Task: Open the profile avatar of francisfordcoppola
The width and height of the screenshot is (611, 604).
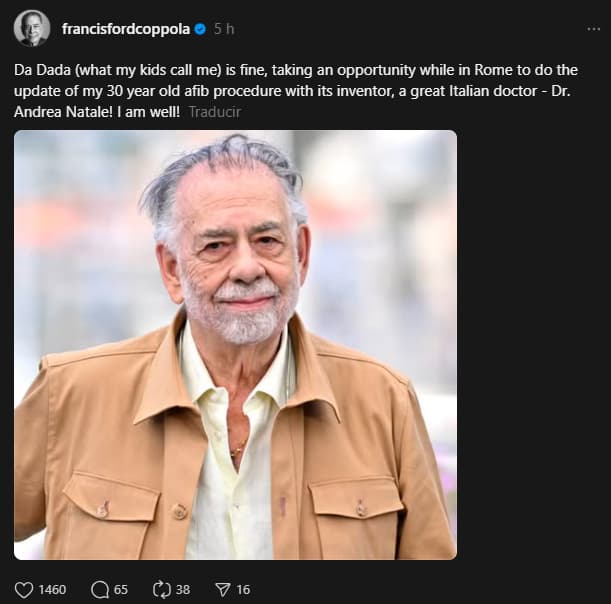Action: [31, 28]
